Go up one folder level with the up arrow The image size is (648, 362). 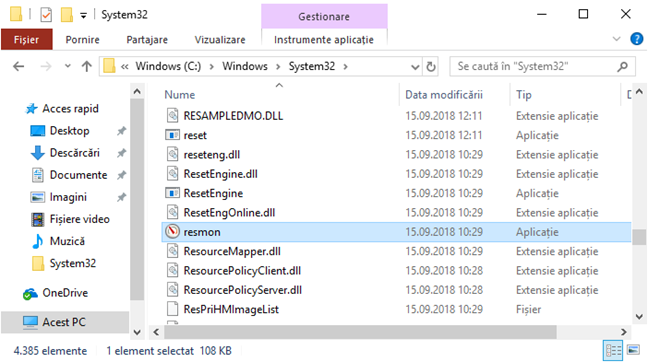point(86,66)
